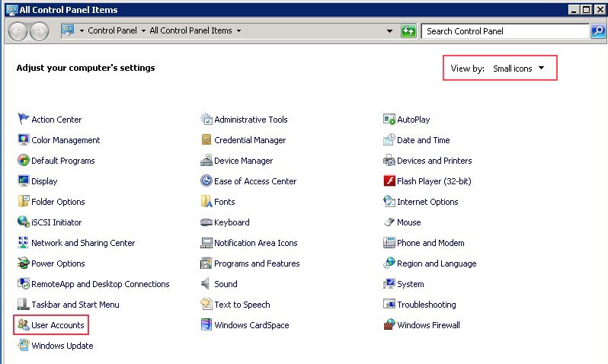Open the Action Center flag icon
The width and height of the screenshot is (608, 364).
pyautogui.click(x=24, y=119)
